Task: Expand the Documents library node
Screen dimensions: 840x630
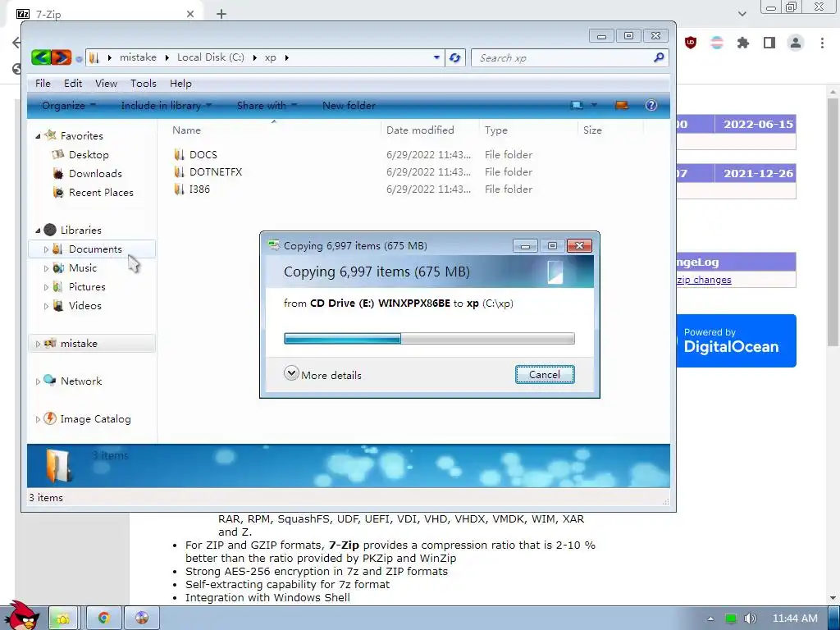Action: [46, 249]
